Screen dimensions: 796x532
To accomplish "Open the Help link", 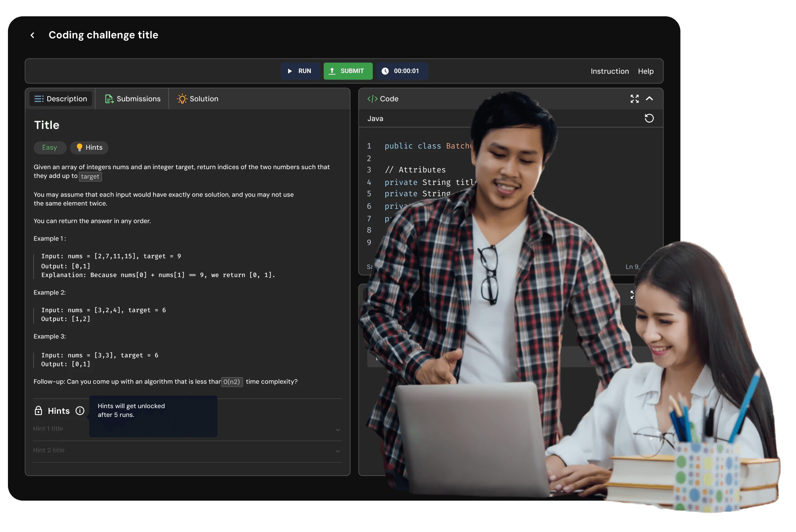I will [645, 72].
